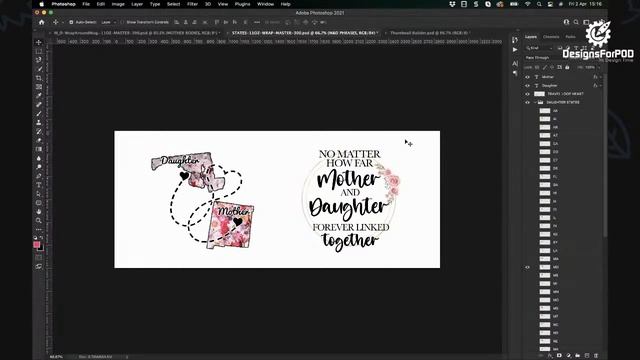Select the Gradient tool
Screen dimensions: 640x360
39,149
